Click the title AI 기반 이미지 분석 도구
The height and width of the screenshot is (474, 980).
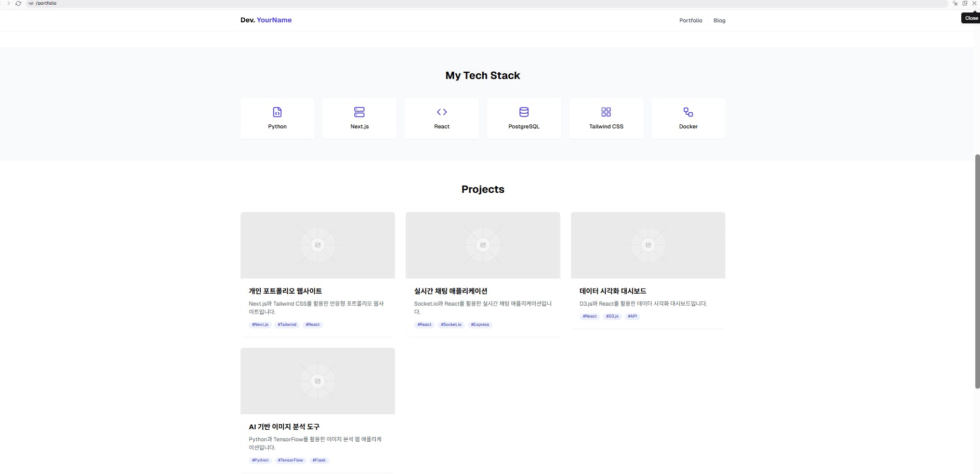click(x=284, y=427)
